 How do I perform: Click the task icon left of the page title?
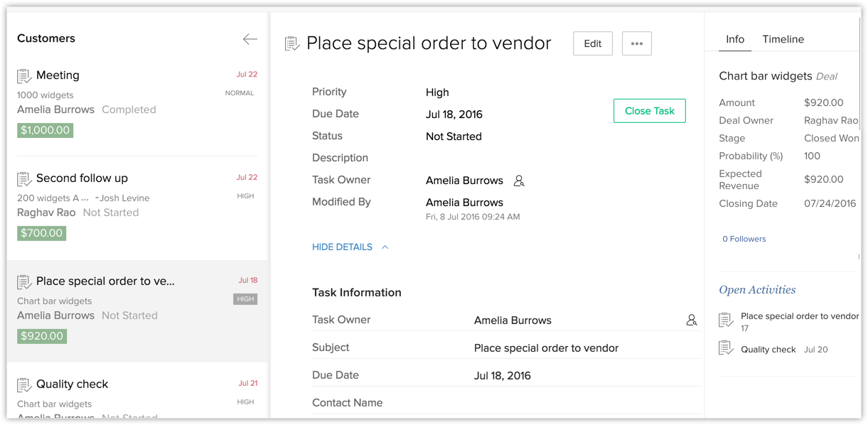(291, 44)
